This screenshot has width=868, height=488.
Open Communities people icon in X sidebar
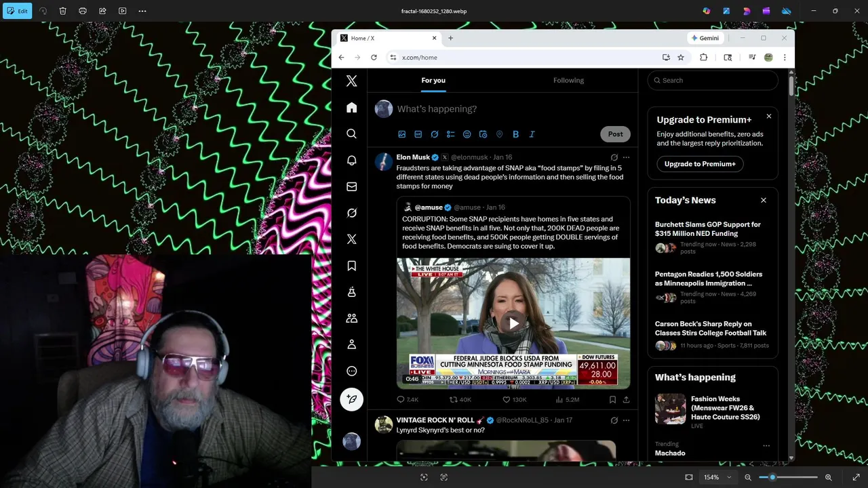click(351, 319)
